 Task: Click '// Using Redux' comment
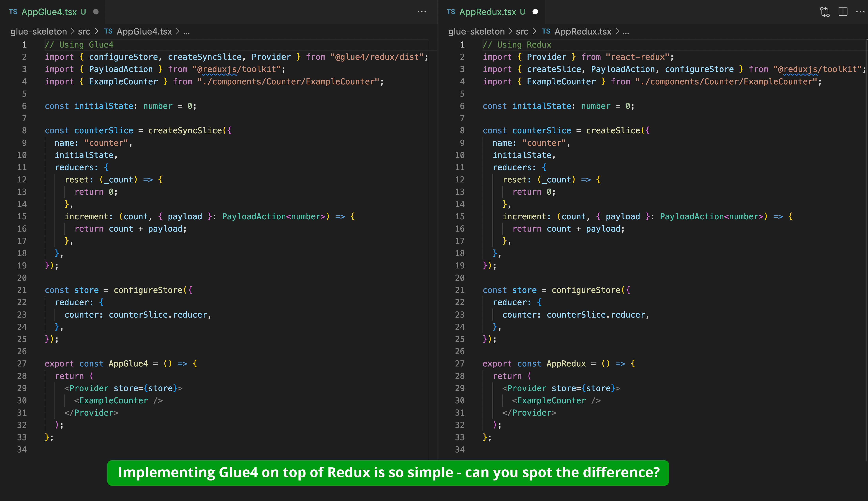point(517,45)
